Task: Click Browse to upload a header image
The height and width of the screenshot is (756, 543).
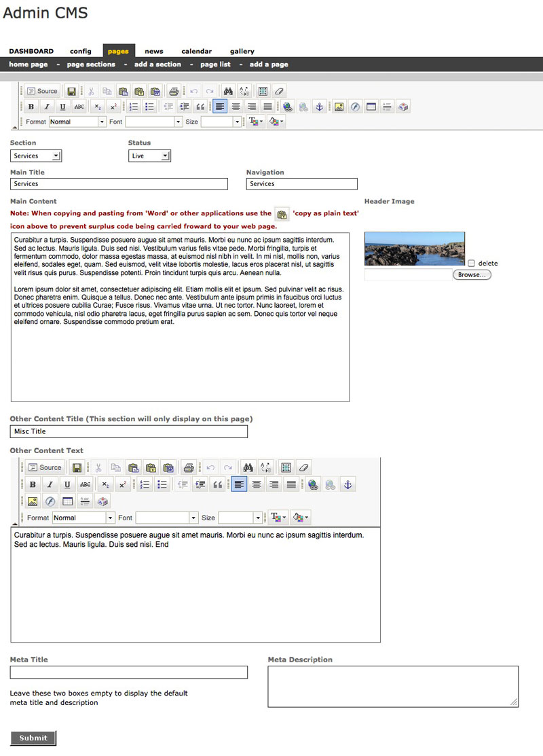Action: 472,274
